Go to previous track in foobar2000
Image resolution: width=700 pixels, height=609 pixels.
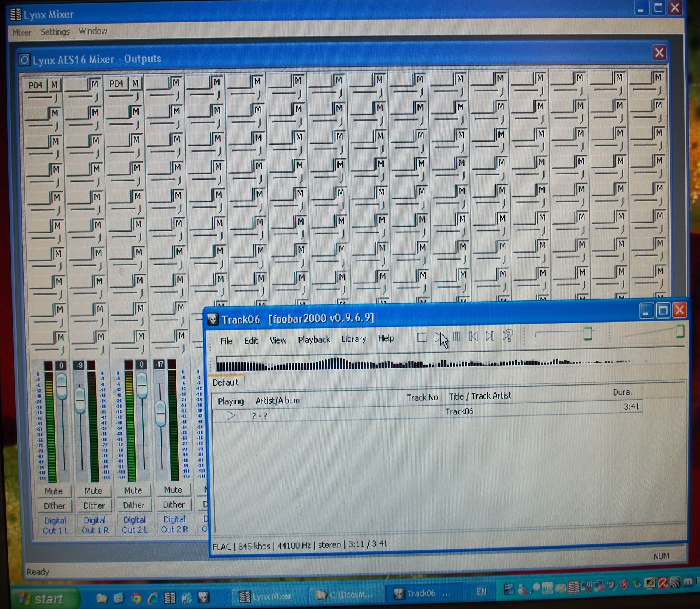(473, 336)
